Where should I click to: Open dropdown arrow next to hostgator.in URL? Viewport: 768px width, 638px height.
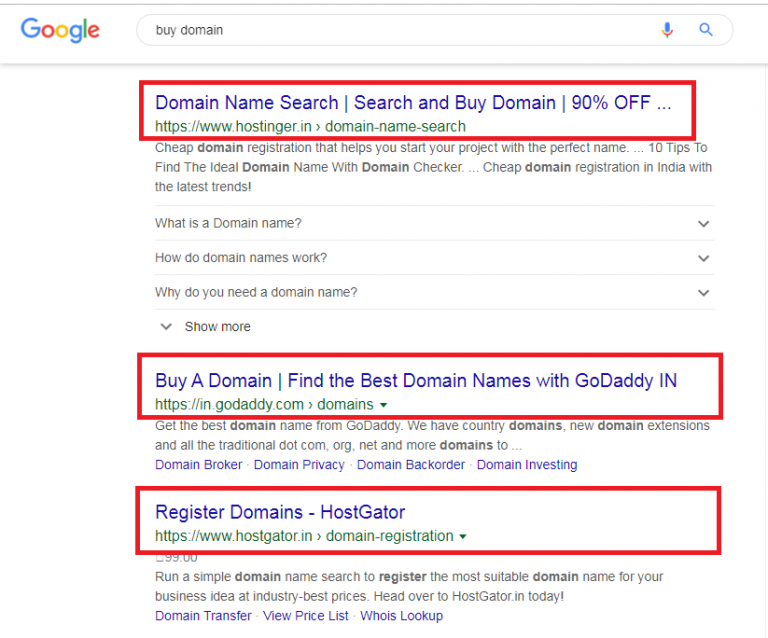462,537
